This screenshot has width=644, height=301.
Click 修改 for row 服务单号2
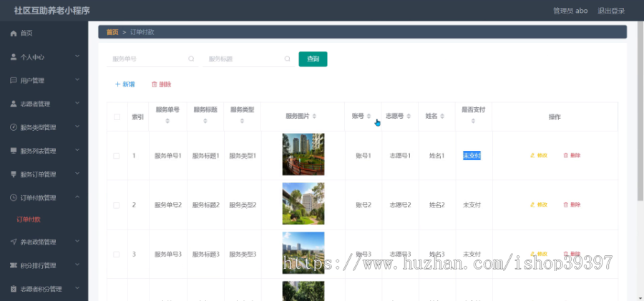pos(539,204)
